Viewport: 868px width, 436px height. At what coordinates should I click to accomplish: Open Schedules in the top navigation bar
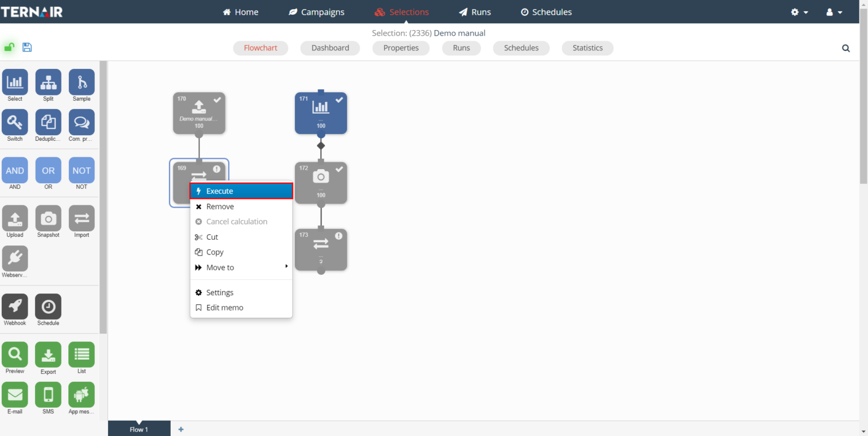click(x=546, y=12)
